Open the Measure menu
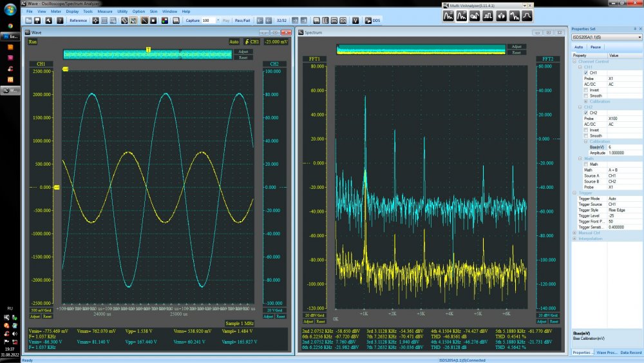This screenshot has width=644, height=363. tap(104, 12)
